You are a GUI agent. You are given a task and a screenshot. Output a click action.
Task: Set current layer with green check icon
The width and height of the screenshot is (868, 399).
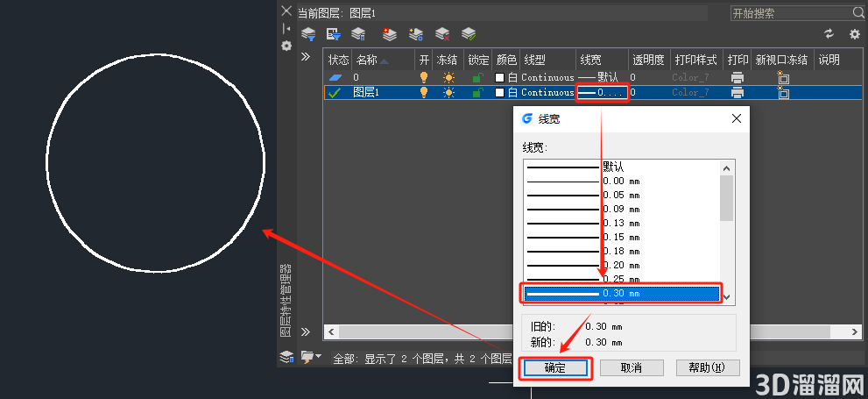tap(469, 34)
